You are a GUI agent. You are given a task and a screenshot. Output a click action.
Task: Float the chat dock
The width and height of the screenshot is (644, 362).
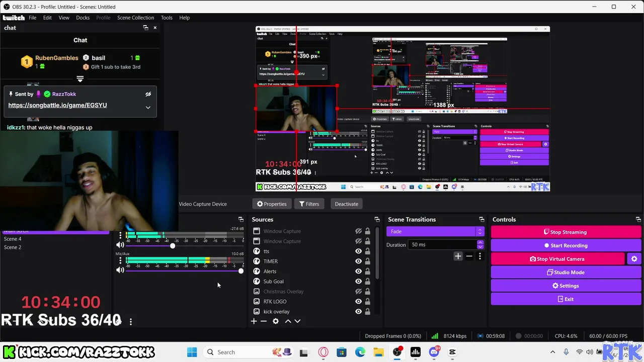145,28
